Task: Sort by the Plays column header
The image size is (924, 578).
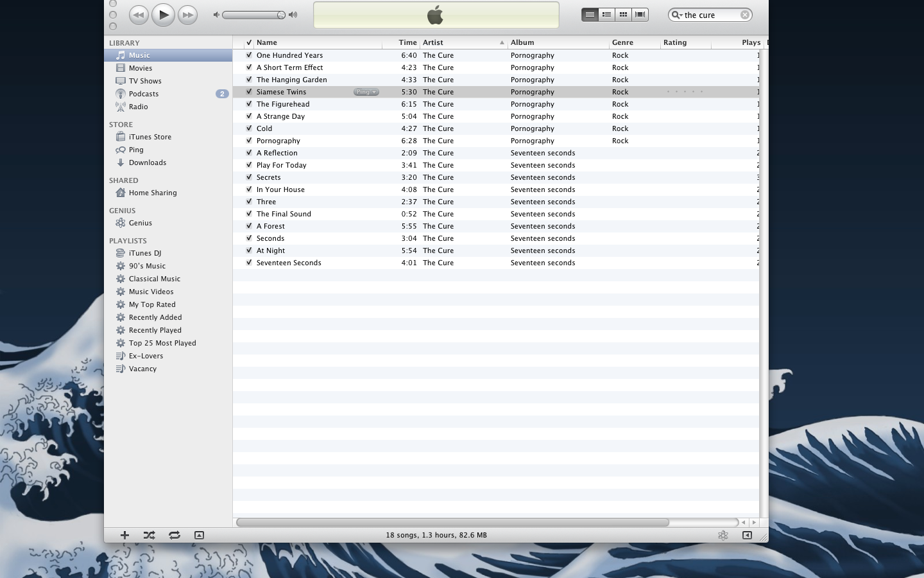Action: pyautogui.click(x=737, y=42)
